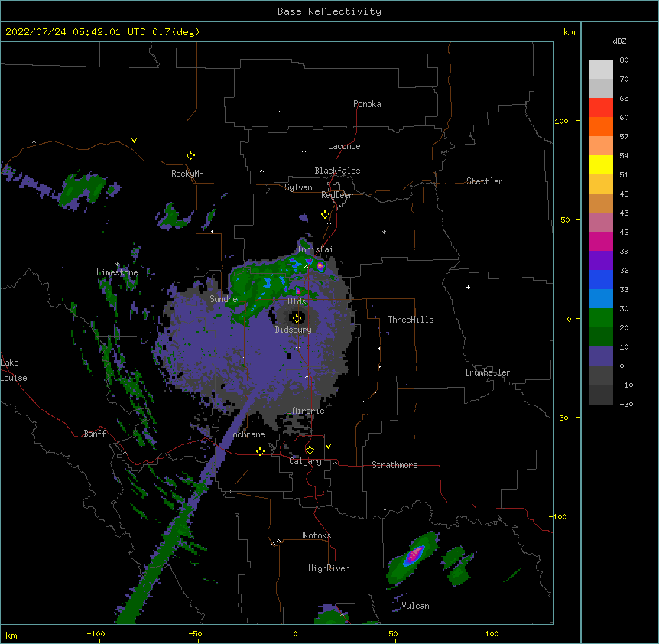Select the yellow 54-51 dBZ legend swatch
Screen dimensions: 659x644
601,164
